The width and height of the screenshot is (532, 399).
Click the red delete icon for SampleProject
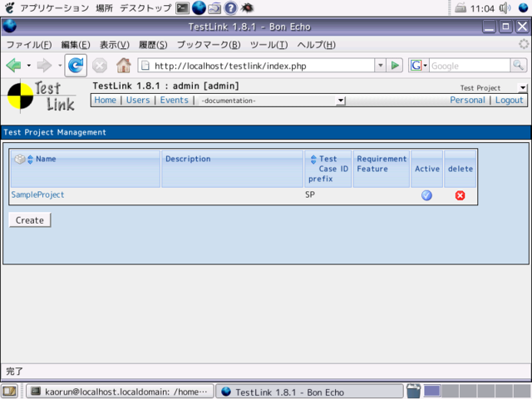[x=460, y=195]
